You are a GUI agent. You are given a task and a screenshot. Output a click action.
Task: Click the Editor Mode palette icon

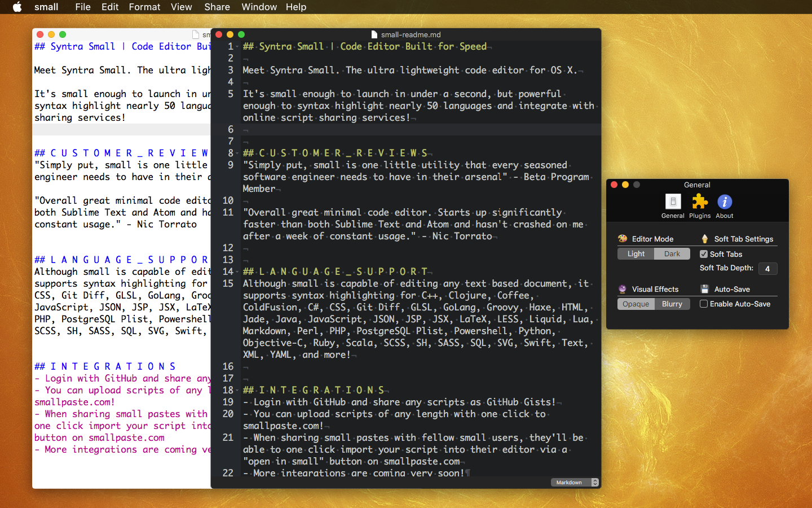tap(623, 239)
